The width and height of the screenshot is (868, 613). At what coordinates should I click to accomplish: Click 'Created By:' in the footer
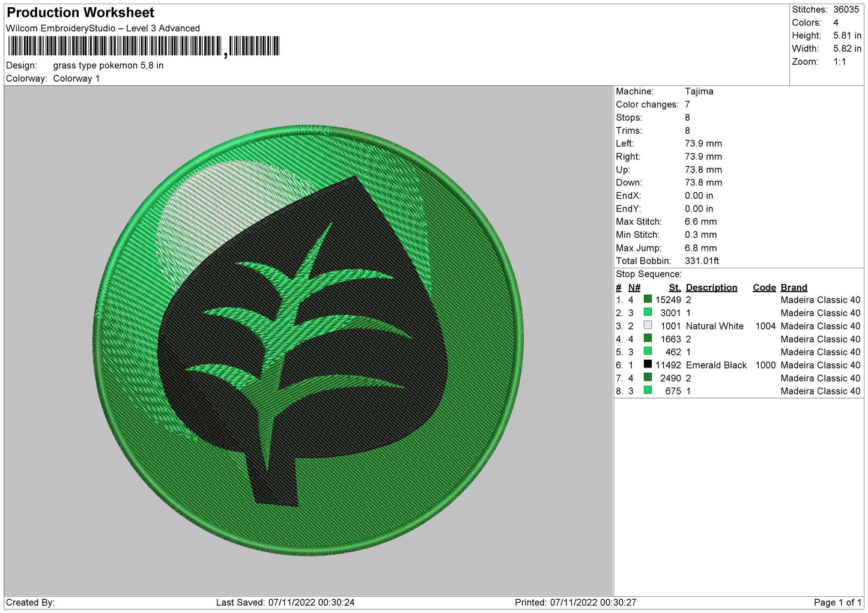(x=30, y=602)
